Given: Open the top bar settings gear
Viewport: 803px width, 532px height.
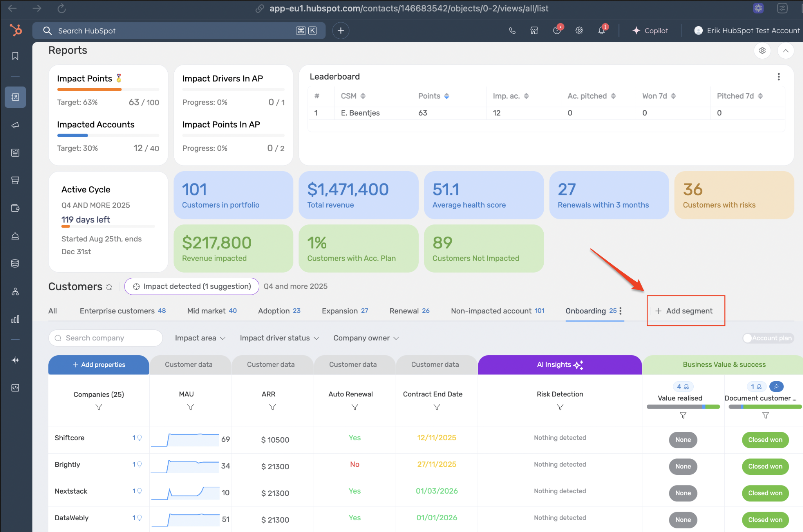Looking at the screenshot, I should (579, 31).
